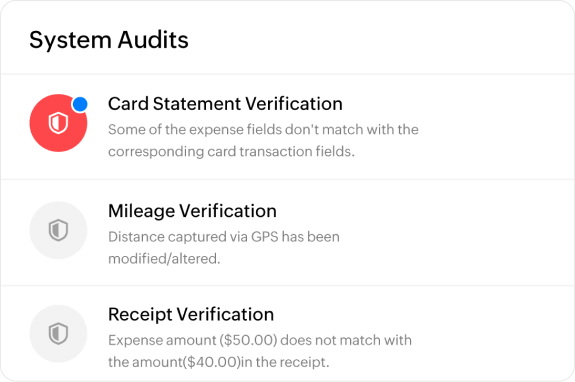The image size is (575, 382).
Task: Click the red Card Statement Verification shield icon
Action: point(58,123)
